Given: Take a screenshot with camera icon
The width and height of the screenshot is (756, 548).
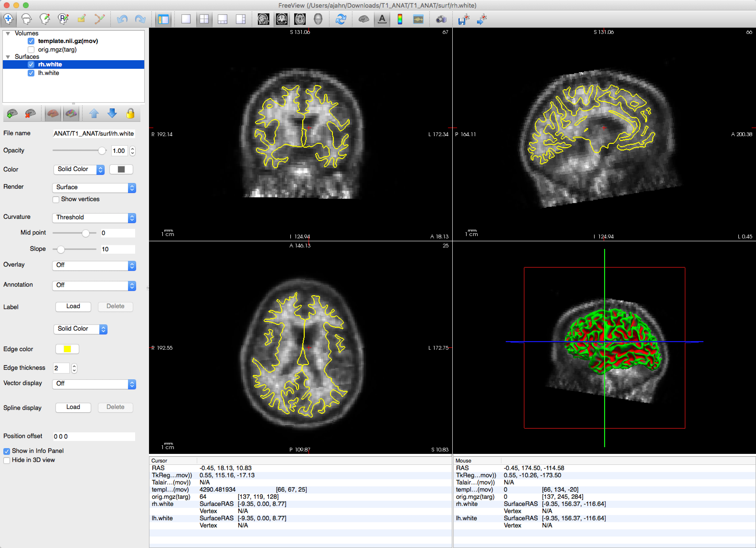Looking at the screenshot, I should point(441,19).
